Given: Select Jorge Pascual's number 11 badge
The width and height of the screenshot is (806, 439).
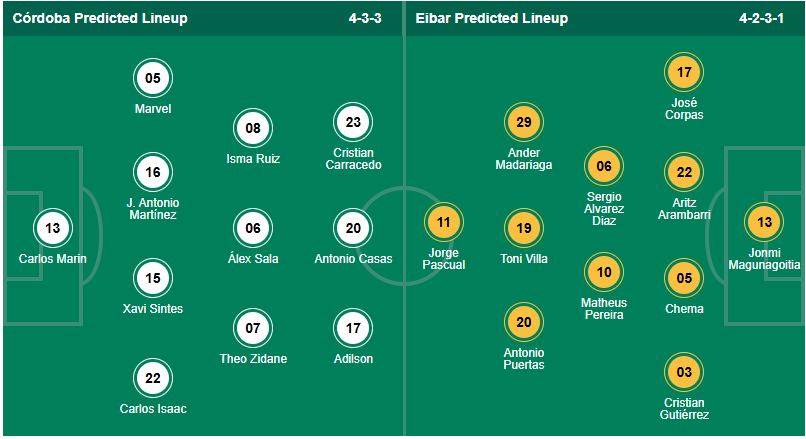Looking at the screenshot, I should [444, 223].
